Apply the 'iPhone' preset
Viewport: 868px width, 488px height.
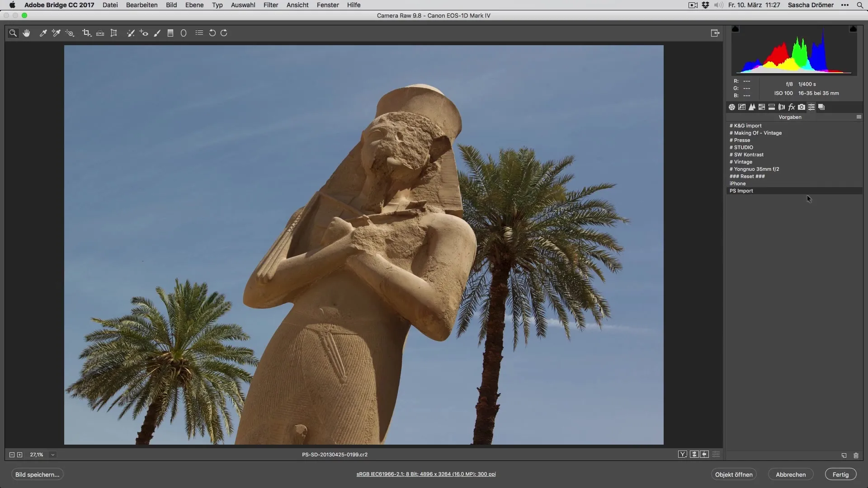794,184
